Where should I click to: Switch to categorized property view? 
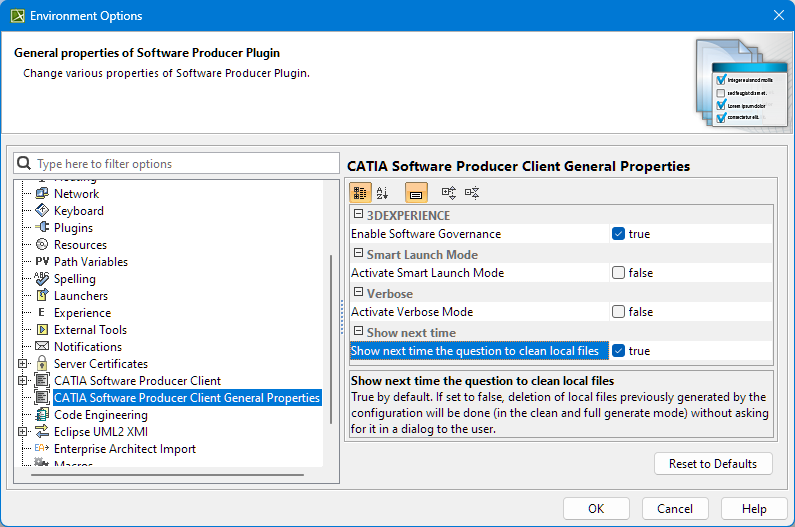[360, 192]
